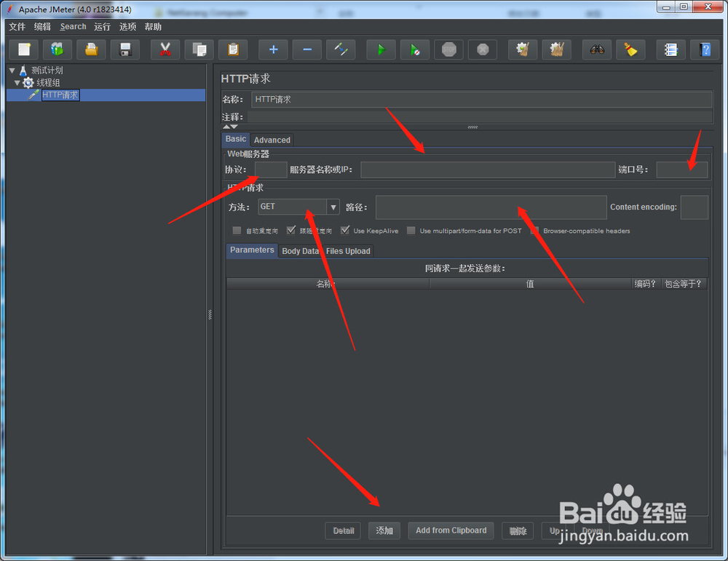The image size is (728, 561).
Task: Open Help with the question mark icon
Action: click(x=705, y=49)
